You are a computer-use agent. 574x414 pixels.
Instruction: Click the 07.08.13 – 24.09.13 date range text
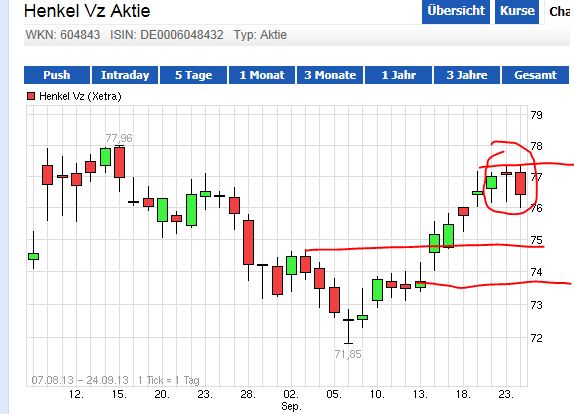[x=80, y=380]
